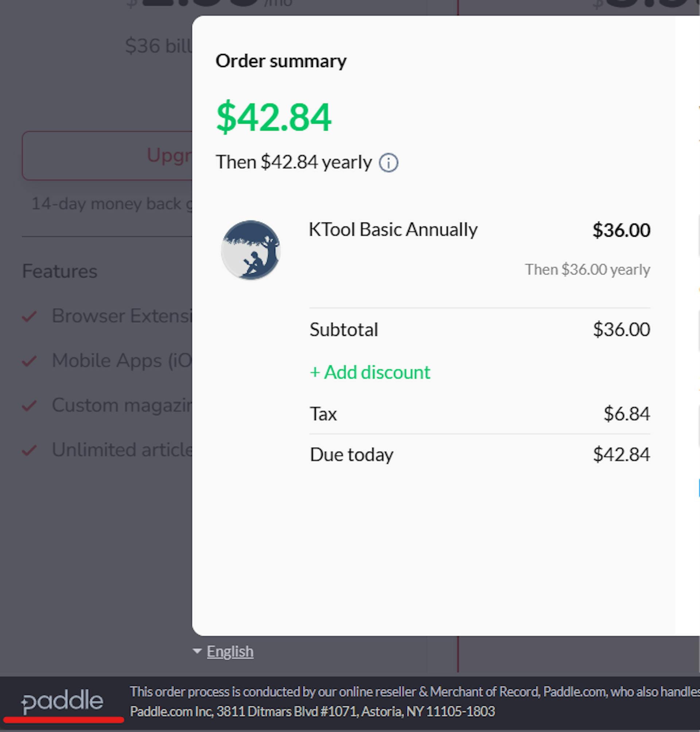The image size is (700, 732).
Task: Open the language dropdown arrow
Action: 197,651
